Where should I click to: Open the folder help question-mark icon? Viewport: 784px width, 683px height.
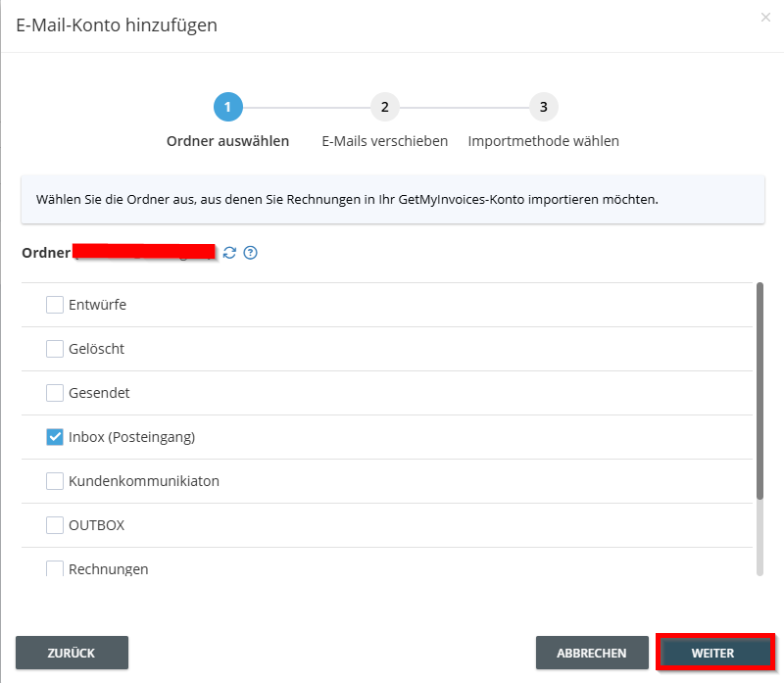(x=251, y=253)
